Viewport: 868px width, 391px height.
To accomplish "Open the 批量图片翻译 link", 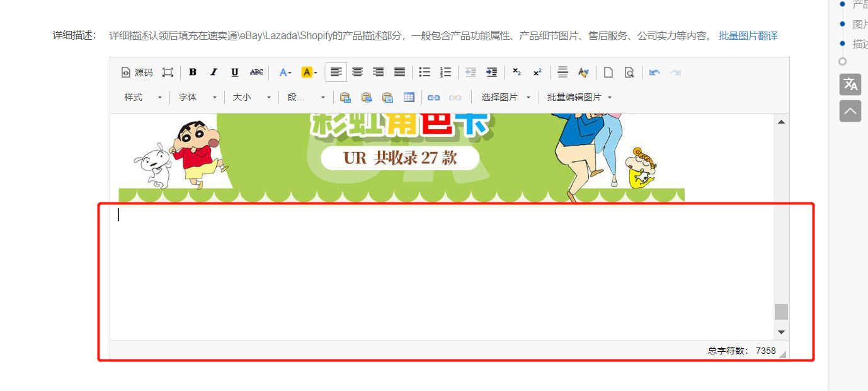I will (x=748, y=36).
